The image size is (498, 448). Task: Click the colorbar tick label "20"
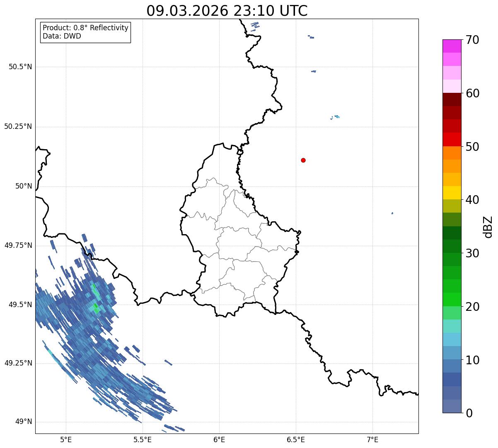click(x=472, y=307)
